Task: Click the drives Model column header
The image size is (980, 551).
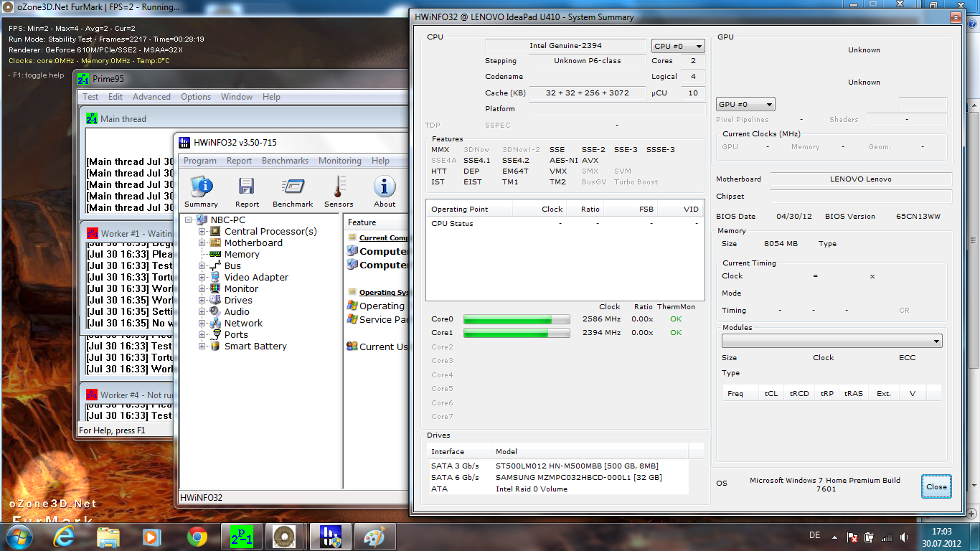Action: point(590,451)
